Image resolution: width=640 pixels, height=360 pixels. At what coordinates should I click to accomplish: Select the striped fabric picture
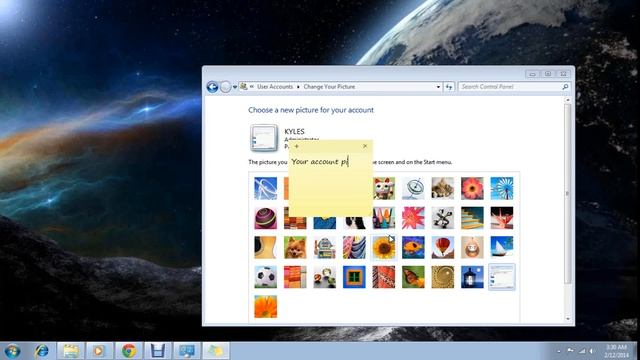click(354, 247)
